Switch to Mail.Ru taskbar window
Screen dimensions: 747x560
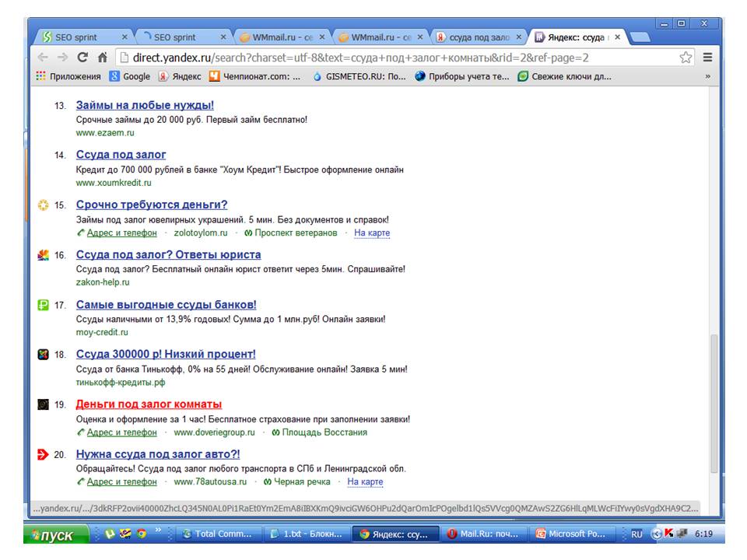[484, 534]
